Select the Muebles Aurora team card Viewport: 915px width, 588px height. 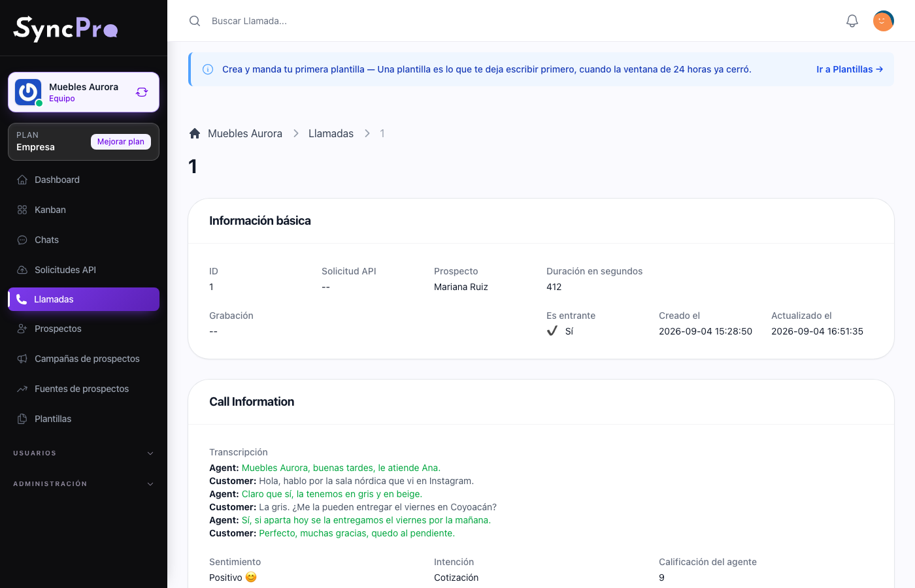tap(84, 92)
